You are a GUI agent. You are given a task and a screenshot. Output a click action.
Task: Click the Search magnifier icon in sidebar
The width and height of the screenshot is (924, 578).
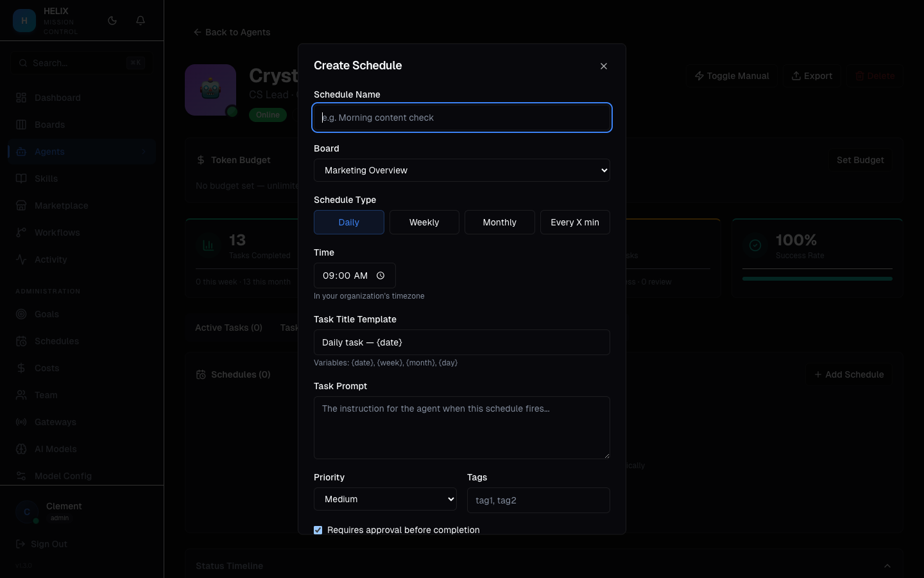(23, 63)
